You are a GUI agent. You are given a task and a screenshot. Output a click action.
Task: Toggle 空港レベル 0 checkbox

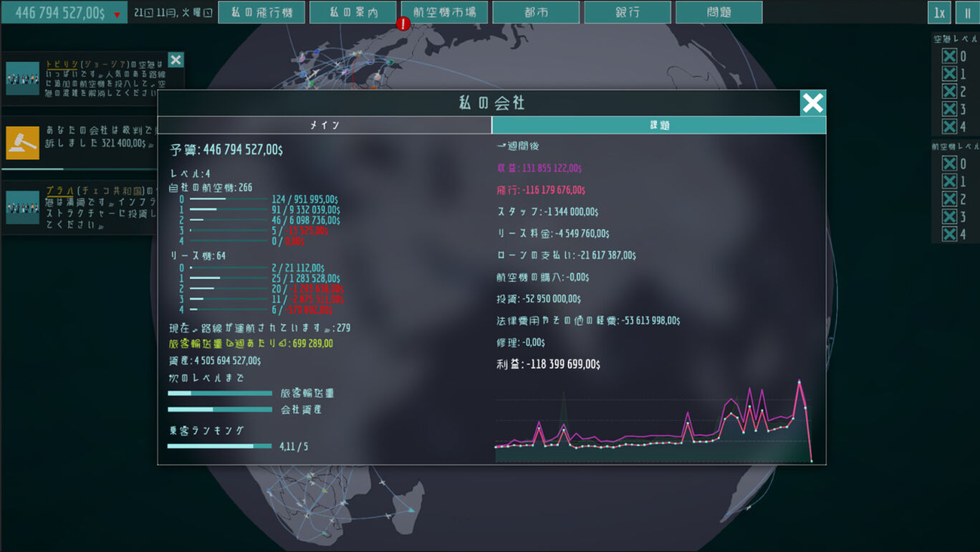coord(949,56)
